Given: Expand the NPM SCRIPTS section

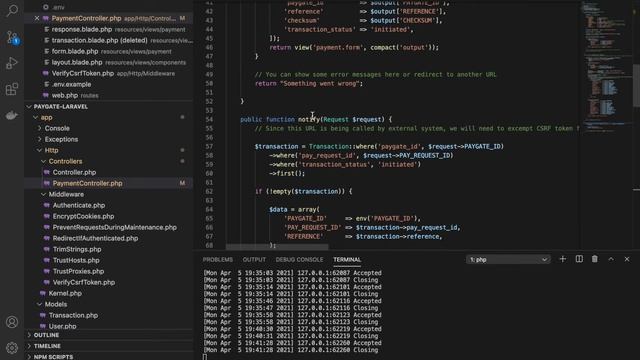Looking at the screenshot, I should [x=109, y=357].
